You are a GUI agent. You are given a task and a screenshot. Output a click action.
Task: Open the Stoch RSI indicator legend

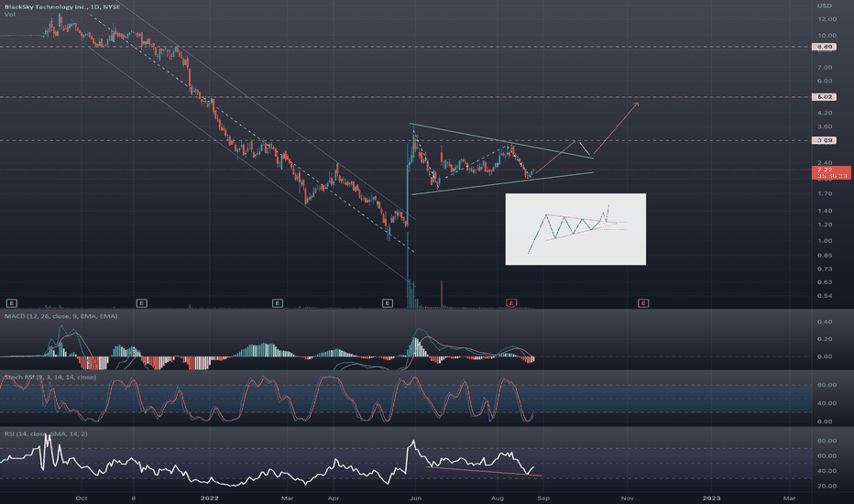(50, 377)
